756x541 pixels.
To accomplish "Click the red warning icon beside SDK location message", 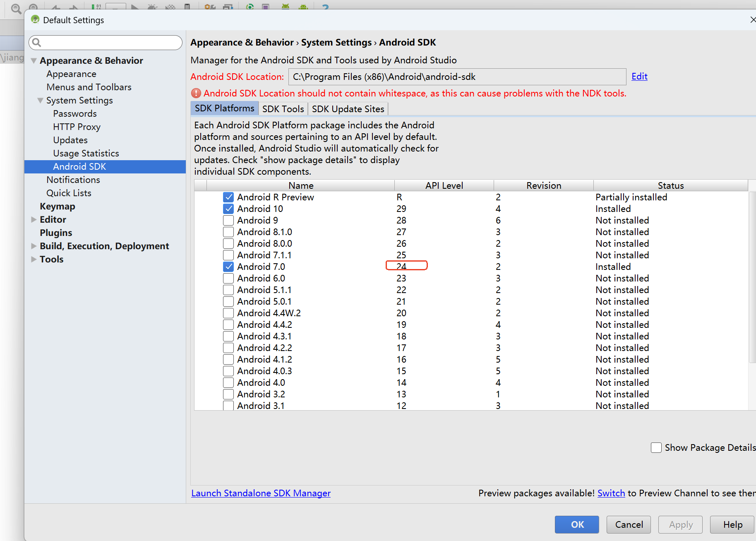I will click(x=196, y=94).
